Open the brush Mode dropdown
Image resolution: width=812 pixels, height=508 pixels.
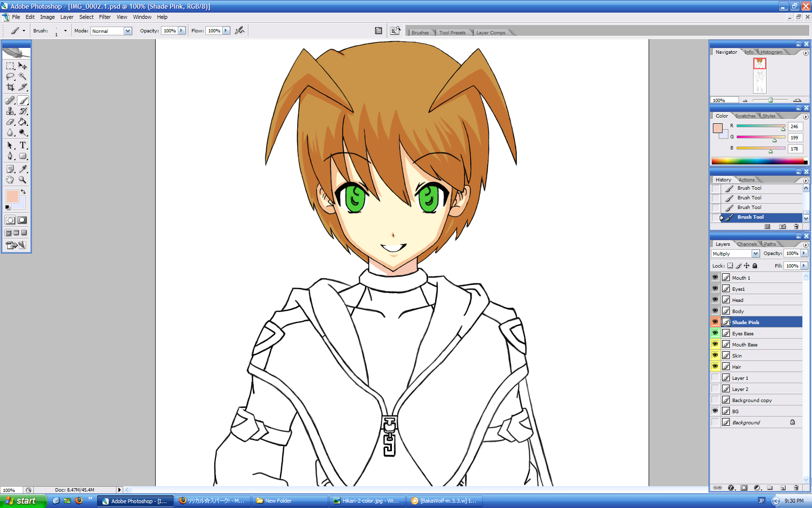click(128, 31)
